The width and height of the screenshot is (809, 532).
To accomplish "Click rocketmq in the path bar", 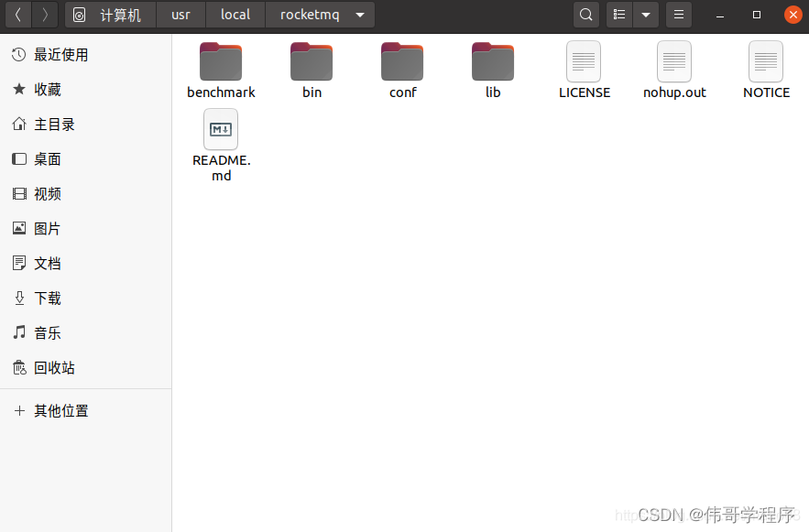I will pyautogui.click(x=310, y=15).
